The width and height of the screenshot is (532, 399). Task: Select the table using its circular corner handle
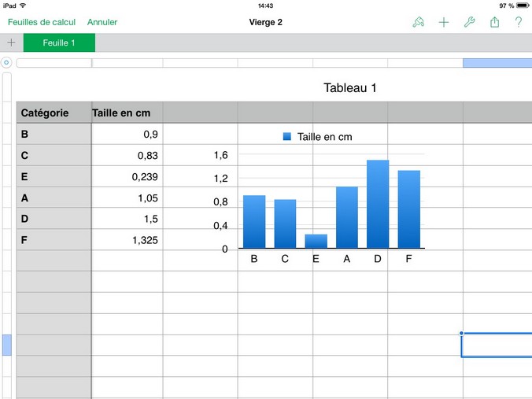pyautogui.click(x=7, y=62)
